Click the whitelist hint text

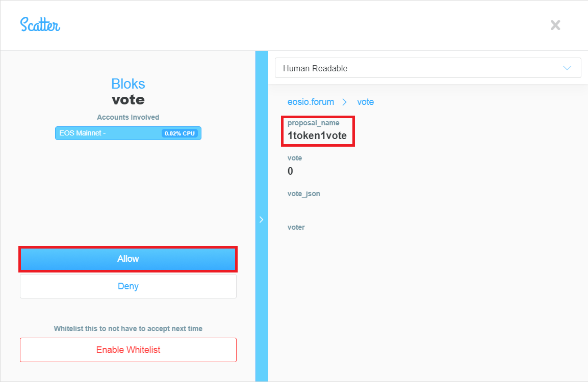[128, 329]
